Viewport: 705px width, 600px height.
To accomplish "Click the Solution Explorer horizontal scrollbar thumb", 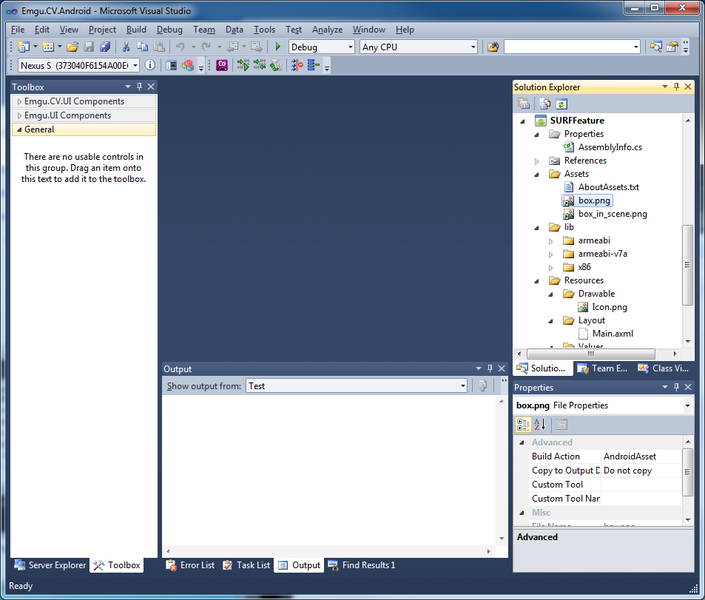I will tap(591, 354).
